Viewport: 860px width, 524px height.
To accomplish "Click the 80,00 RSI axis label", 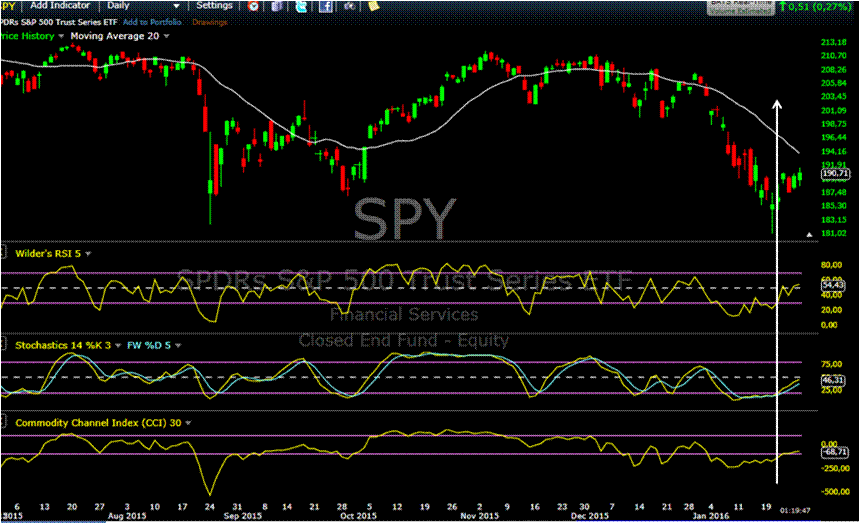I will tap(831, 265).
